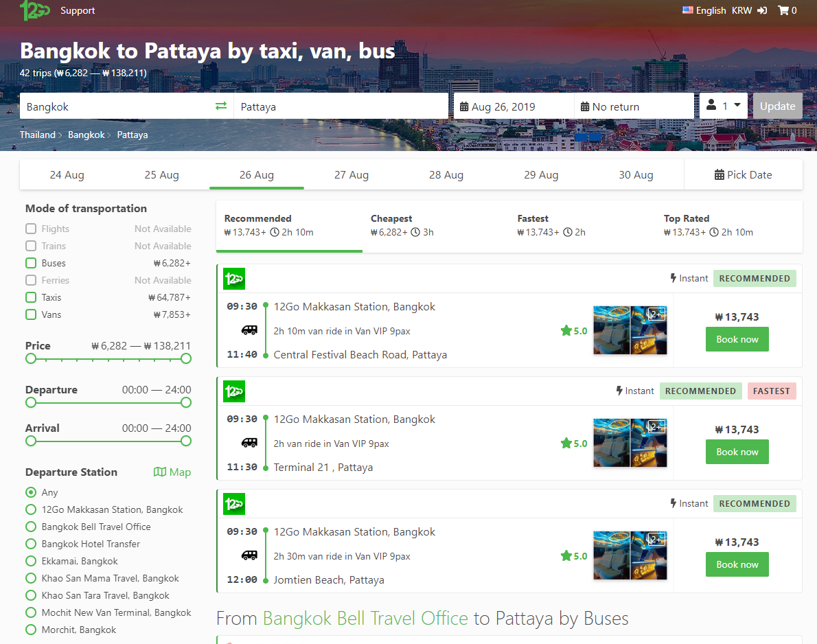Click van icon on Central Festival trip

tap(249, 330)
